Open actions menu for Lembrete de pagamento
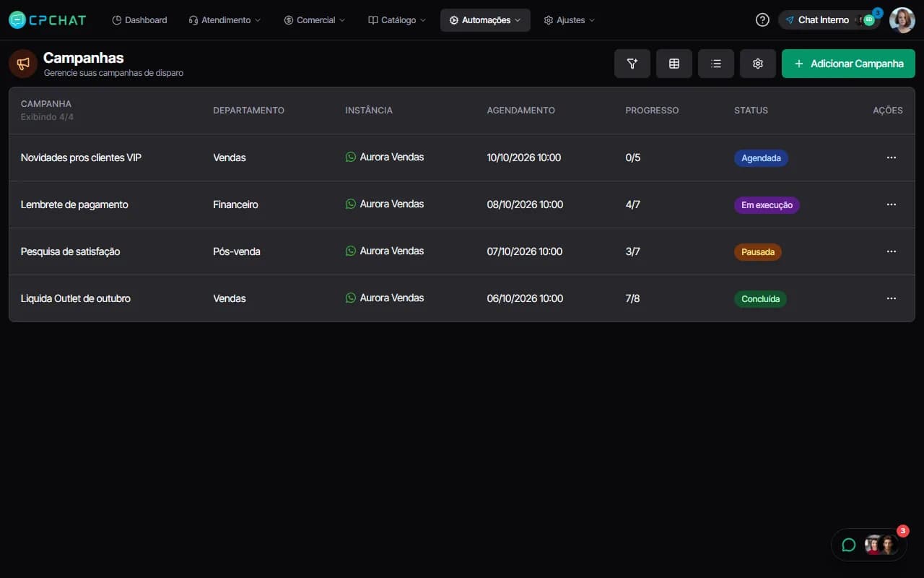The image size is (924, 578). [892, 204]
